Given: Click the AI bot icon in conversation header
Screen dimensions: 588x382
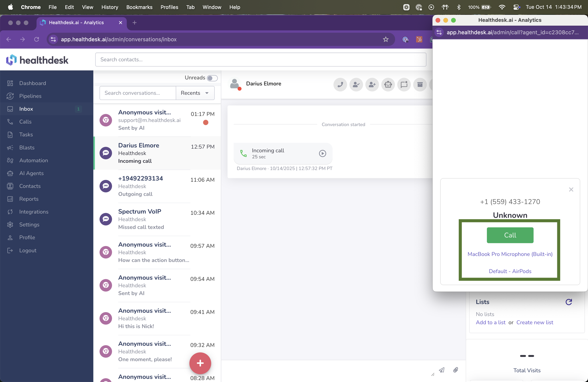Looking at the screenshot, I should click(x=388, y=85).
